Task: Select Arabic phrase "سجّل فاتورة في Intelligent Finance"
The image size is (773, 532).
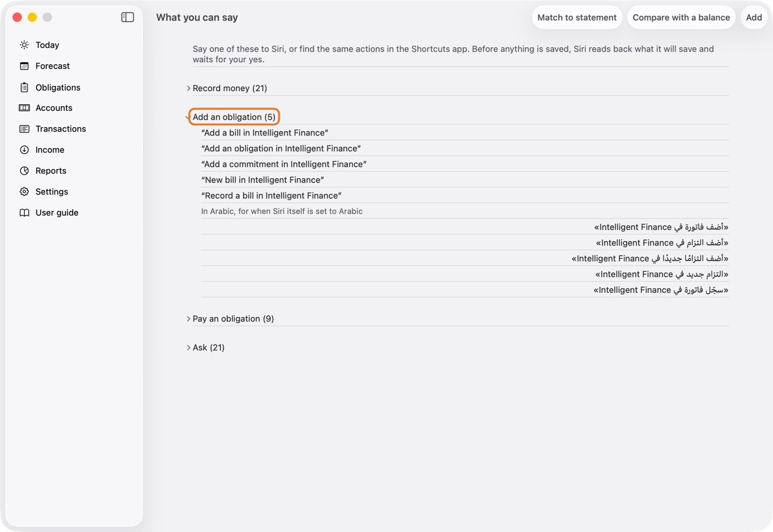Action: (x=661, y=290)
